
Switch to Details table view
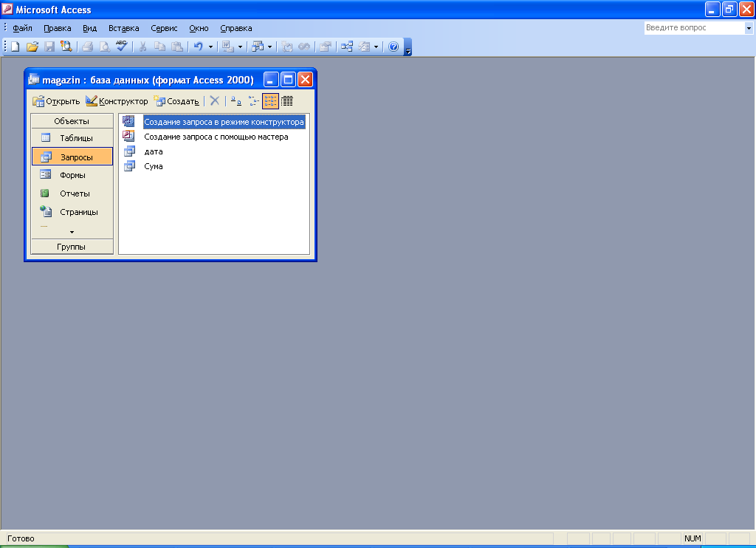click(x=287, y=101)
